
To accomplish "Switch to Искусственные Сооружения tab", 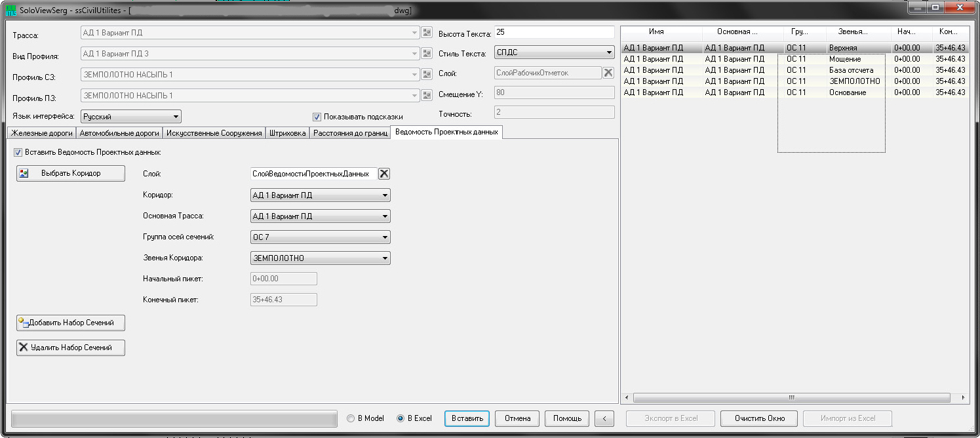I will pyautogui.click(x=214, y=133).
